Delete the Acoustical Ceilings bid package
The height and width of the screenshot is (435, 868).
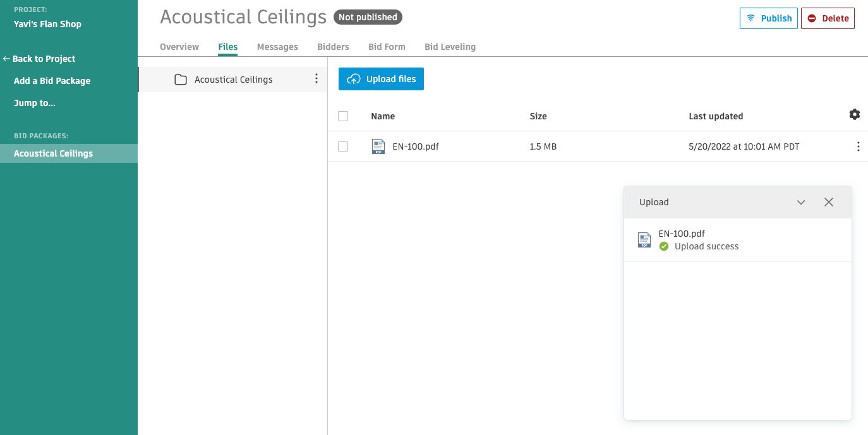828,18
